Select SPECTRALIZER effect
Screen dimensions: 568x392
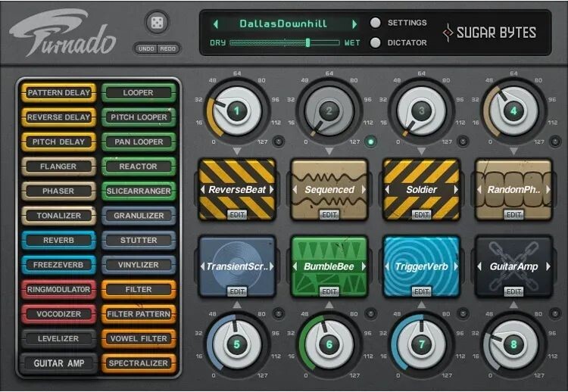139,363
